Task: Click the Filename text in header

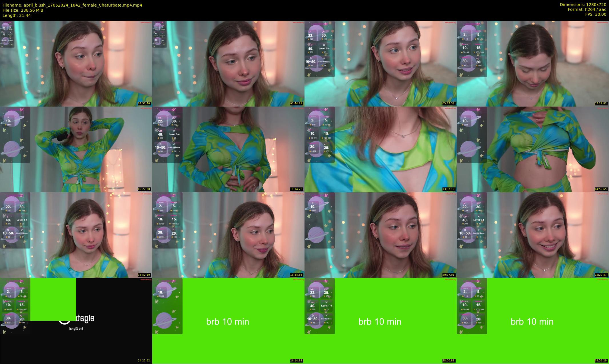Action: 72,5
